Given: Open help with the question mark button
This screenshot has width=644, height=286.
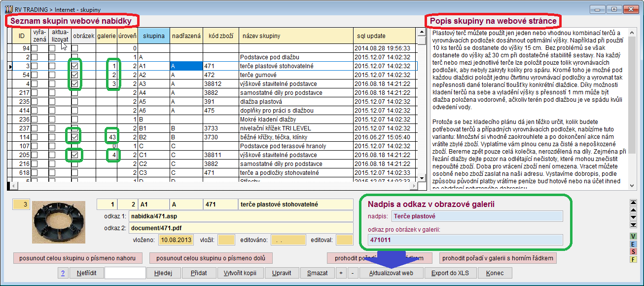Looking at the screenshot, I should click(63, 273).
